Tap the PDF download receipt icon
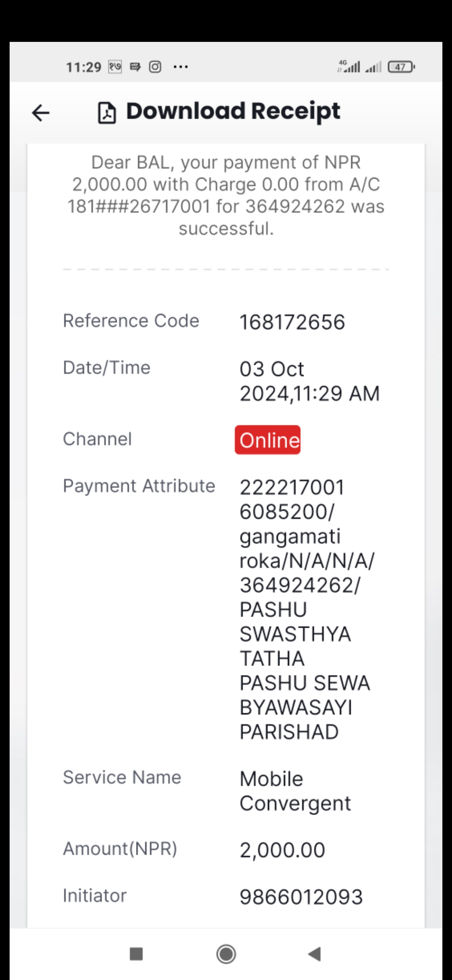This screenshot has height=980, width=452. point(107,113)
